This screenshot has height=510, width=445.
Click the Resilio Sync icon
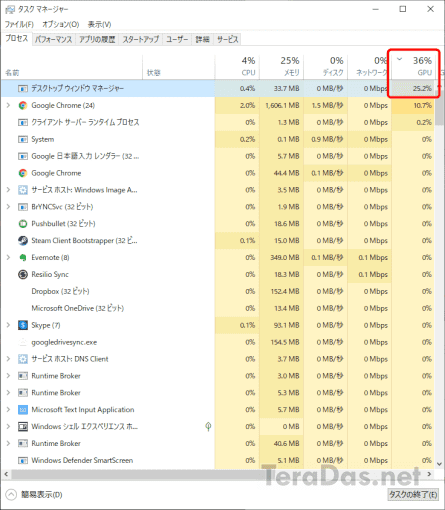23,274
